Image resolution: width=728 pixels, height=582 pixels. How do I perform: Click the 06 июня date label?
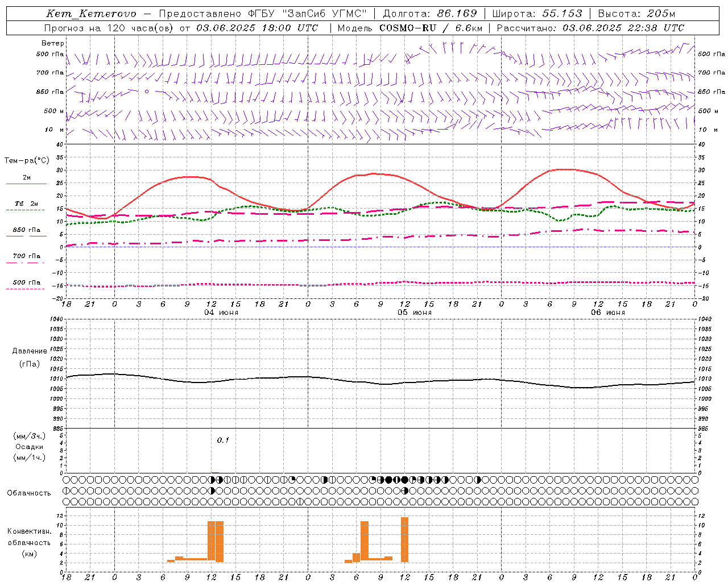coord(608,313)
